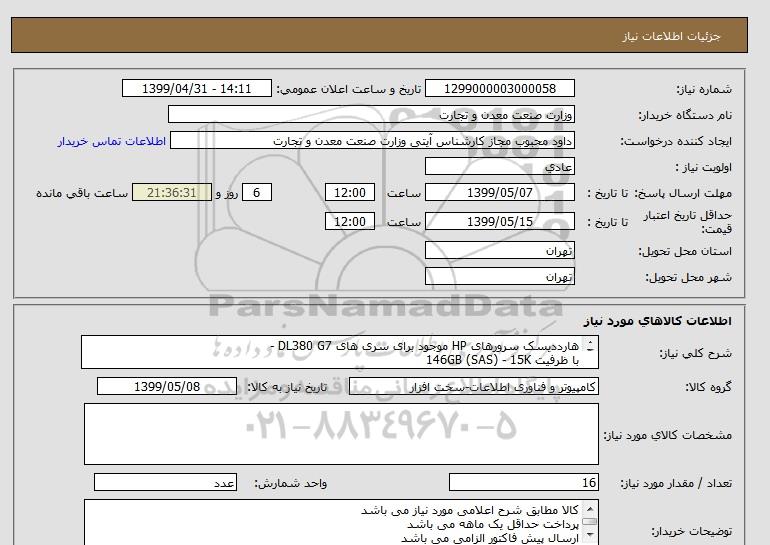The image size is (770, 545).
Task: Click up arrow of description box scrollbar
Action: tap(590, 343)
